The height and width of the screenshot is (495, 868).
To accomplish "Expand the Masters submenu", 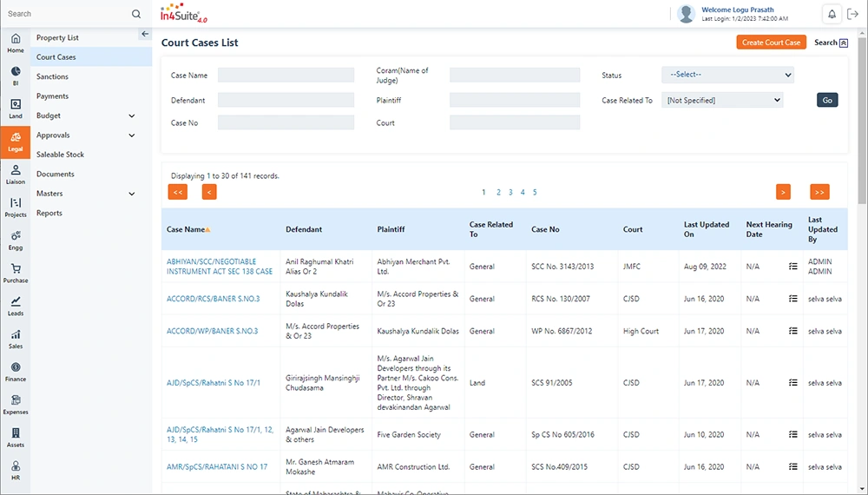I will point(132,194).
